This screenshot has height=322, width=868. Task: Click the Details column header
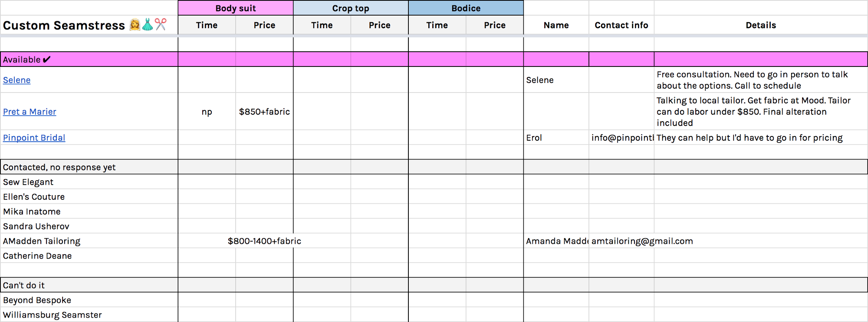point(760,25)
